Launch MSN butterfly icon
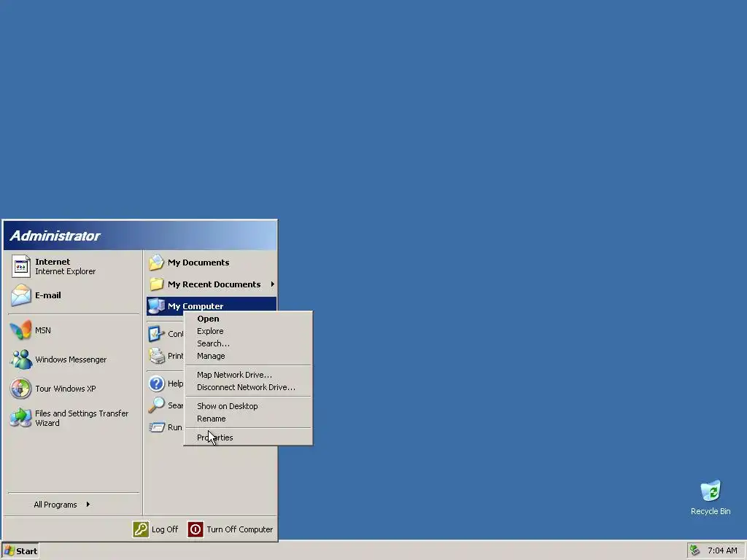This screenshot has height=560, width=747. pos(20,330)
